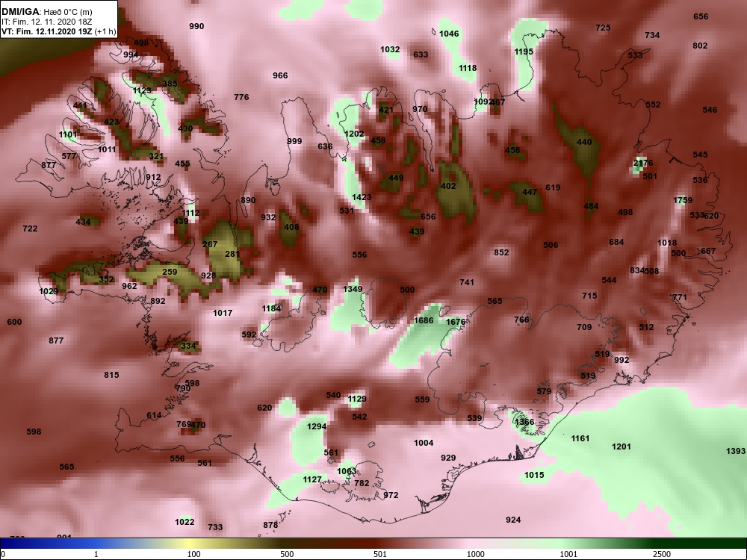Screen dimensions: 747x560
Task: Click the map value 1018
Action: [667, 243]
